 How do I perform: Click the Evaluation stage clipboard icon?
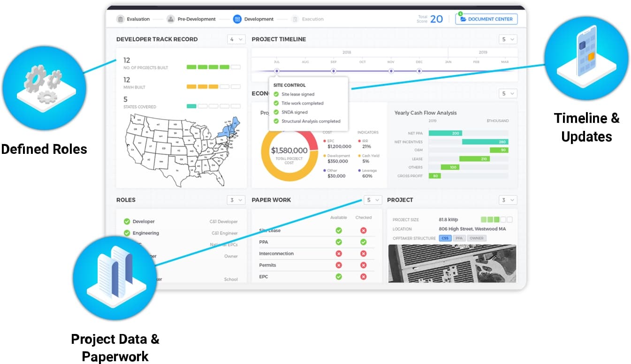tap(121, 19)
